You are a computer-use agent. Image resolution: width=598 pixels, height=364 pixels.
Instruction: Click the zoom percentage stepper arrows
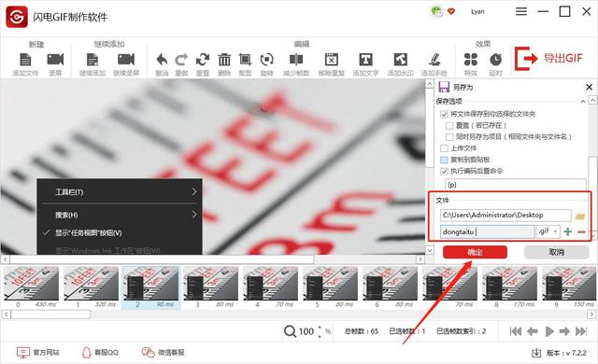click(320, 331)
